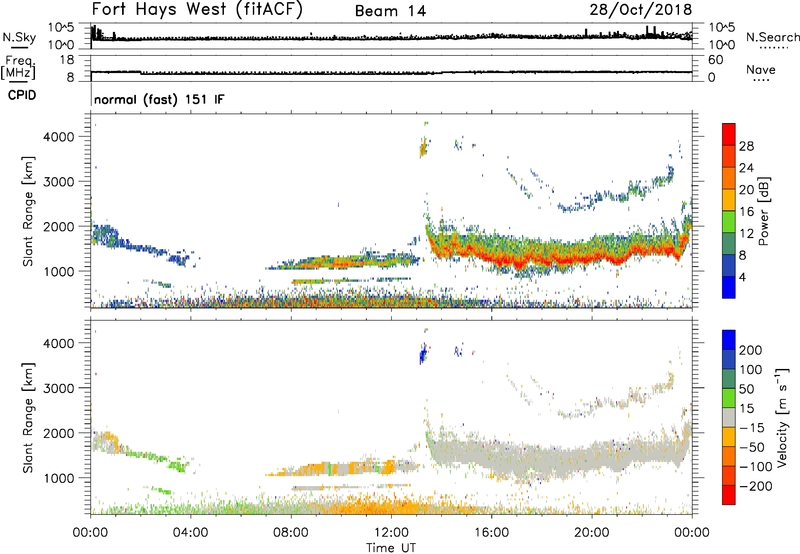Click the '04:00' time axis tick label
The image size is (800, 554).
(x=191, y=533)
